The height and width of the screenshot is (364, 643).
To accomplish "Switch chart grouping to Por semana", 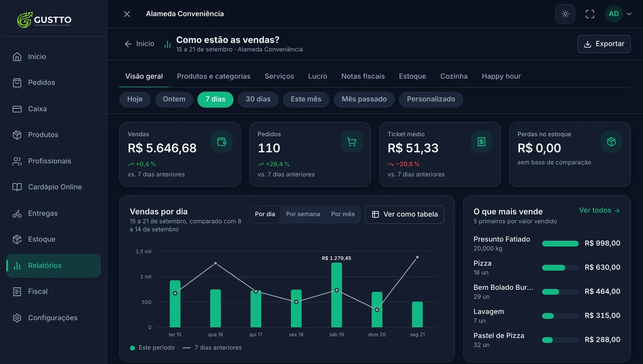I will (303, 214).
